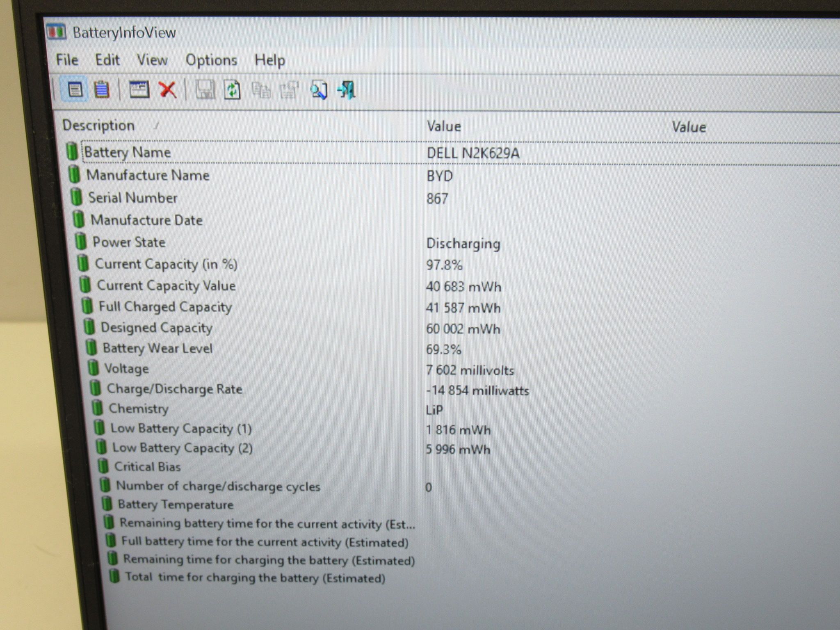The height and width of the screenshot is (630, 840).
Task: Select the "Low Battery Capacity (2)" label
Action: point(183,448)
